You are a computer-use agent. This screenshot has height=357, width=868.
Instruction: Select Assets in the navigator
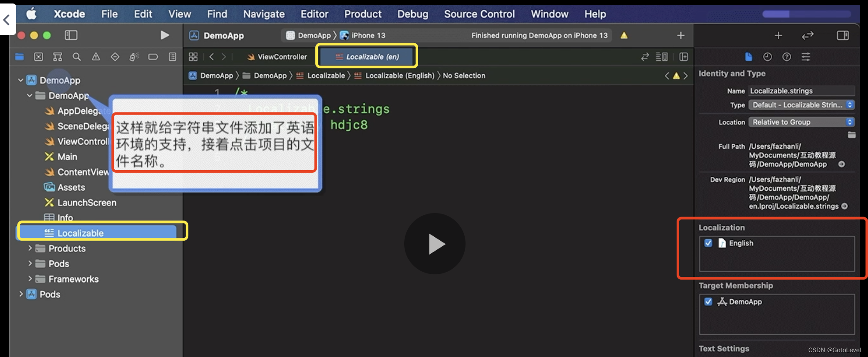[65, 187]
